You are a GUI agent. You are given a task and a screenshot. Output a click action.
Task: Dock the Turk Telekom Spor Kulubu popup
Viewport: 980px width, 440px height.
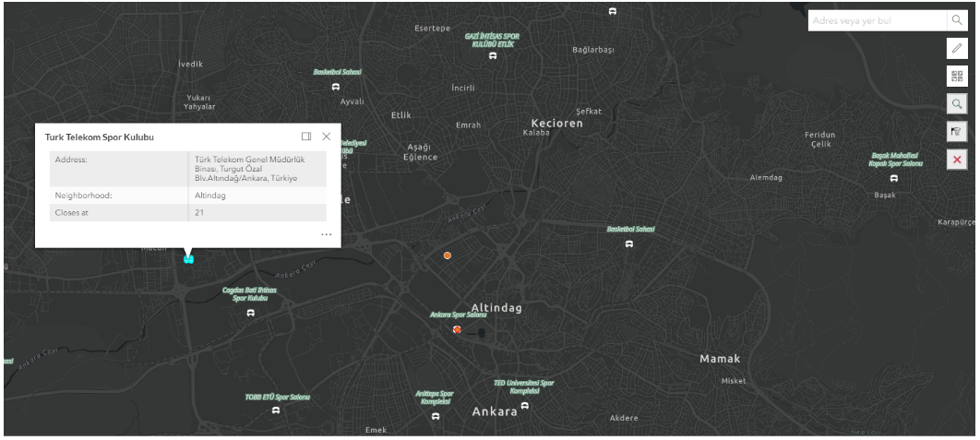coord(306,137)
